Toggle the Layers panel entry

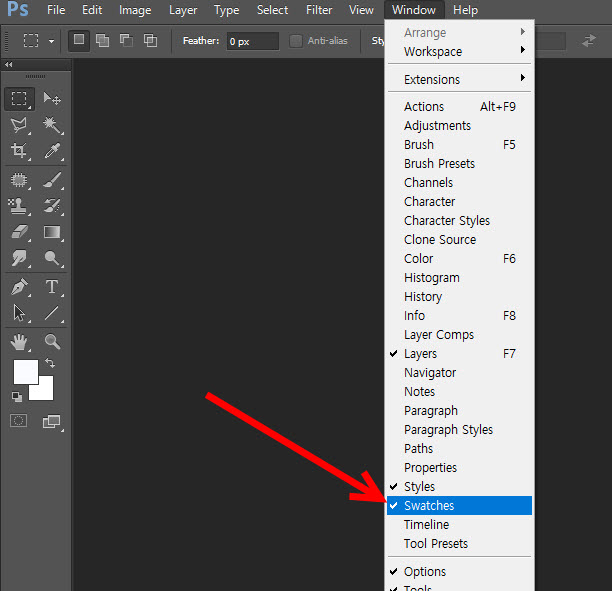tap(459, 354)
